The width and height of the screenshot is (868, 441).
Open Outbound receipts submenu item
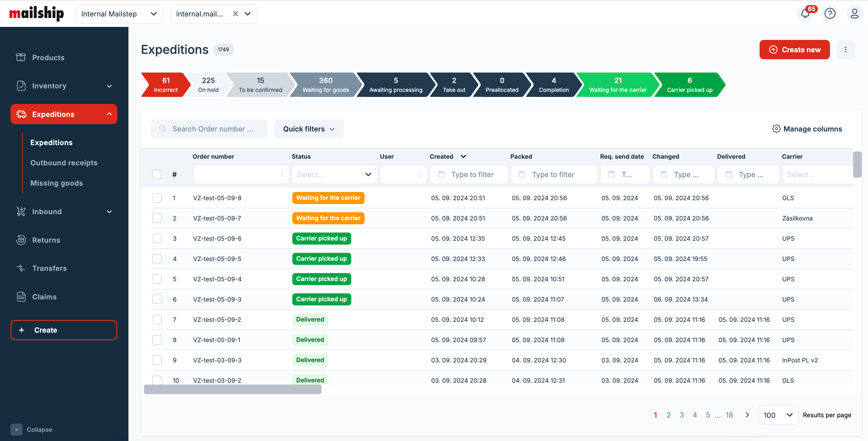coord(64,163)
